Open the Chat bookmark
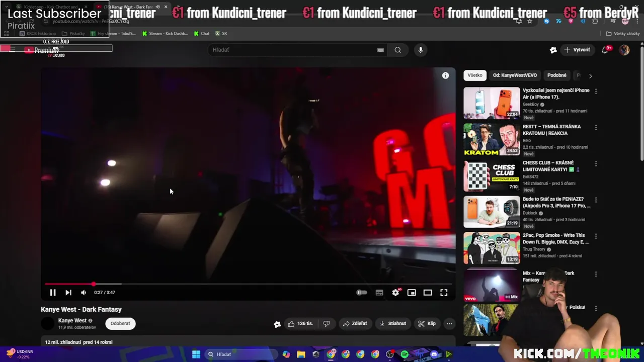The image size is (644, 362). coord(202,34)
